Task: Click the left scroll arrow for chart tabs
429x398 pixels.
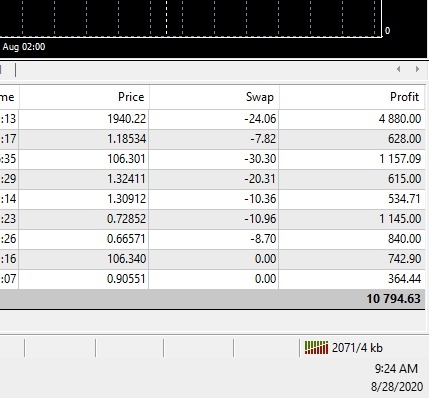Action: coord(398,69)
